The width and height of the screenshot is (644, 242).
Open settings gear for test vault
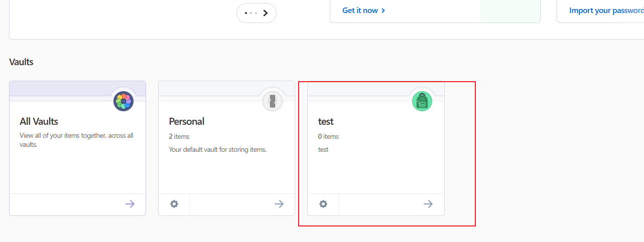(323, 204)
